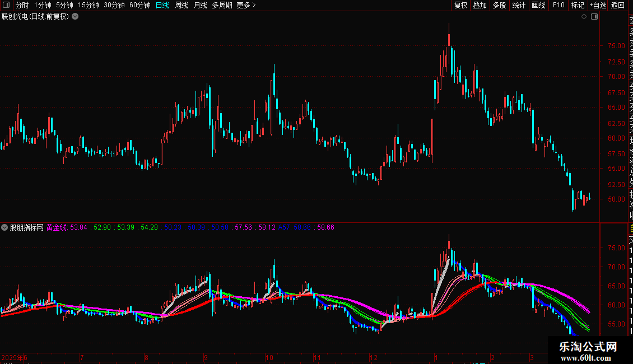Select the 60分钟 period
The height and width of the screenshot is (364, 633).
[140, 5]
